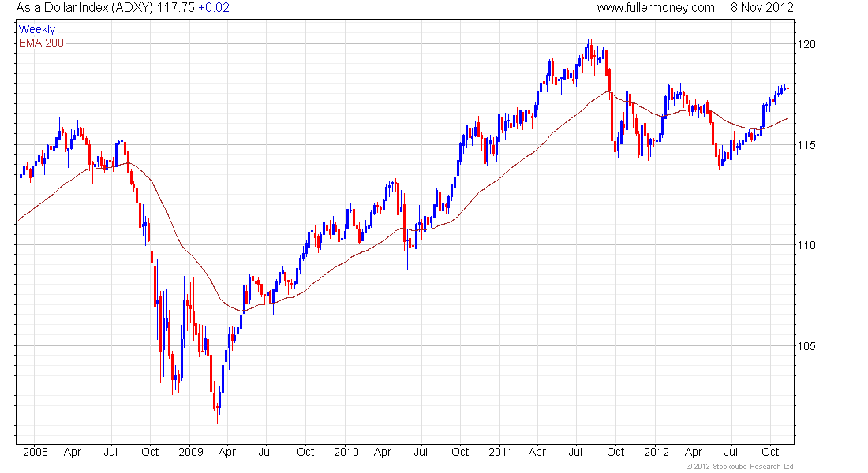Click the 105 price axis label
This screenshot has width=868, height=473.
[806, 346]
